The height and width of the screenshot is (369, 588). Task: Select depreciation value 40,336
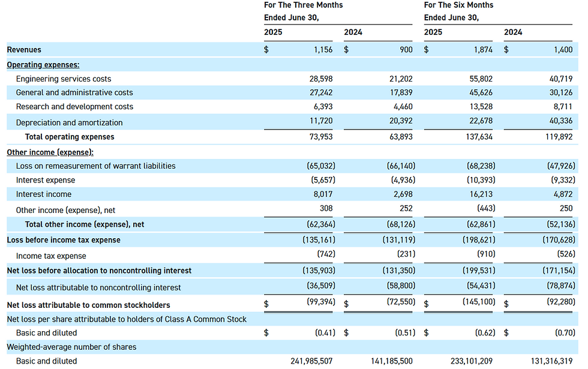click(561, 121)
